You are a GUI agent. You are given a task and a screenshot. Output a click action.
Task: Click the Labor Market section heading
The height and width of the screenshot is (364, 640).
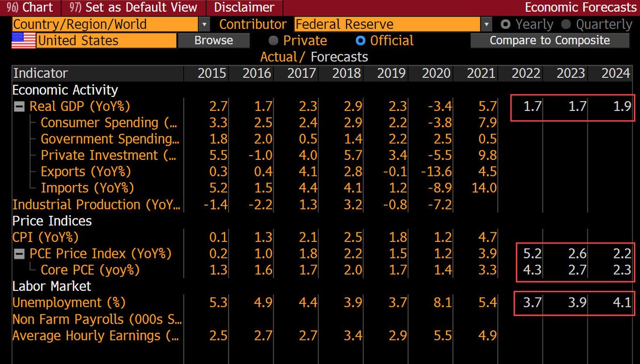click(52, 286)
